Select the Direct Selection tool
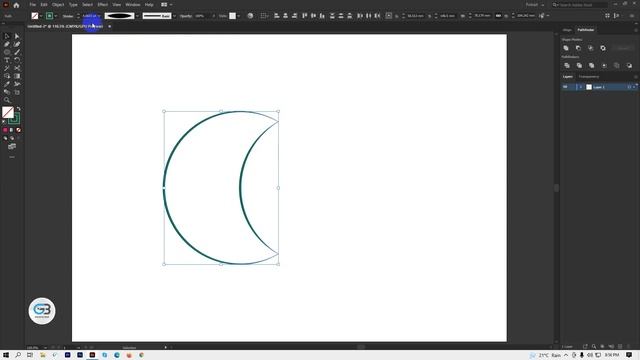Screen dimensions: 640x360 click(x=17, y=36)
